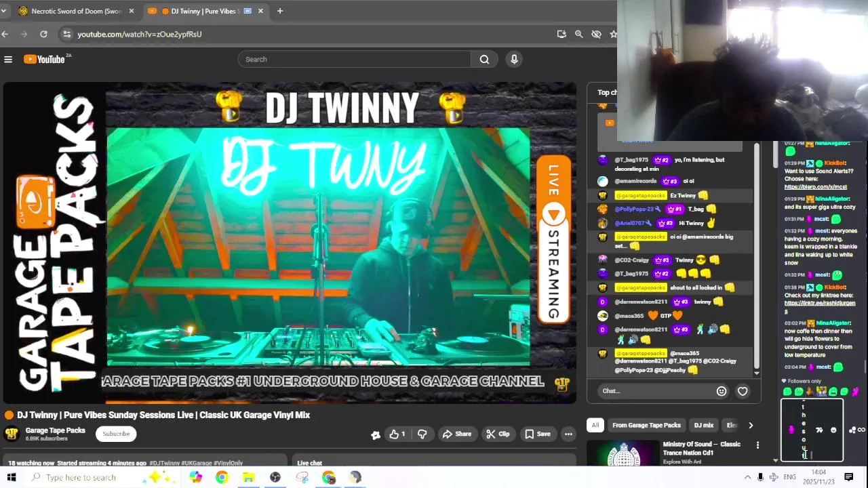Screen dimensions: 868x488
Task: Open options for the Ministry Of Sound video
Action: coord(757,445)
